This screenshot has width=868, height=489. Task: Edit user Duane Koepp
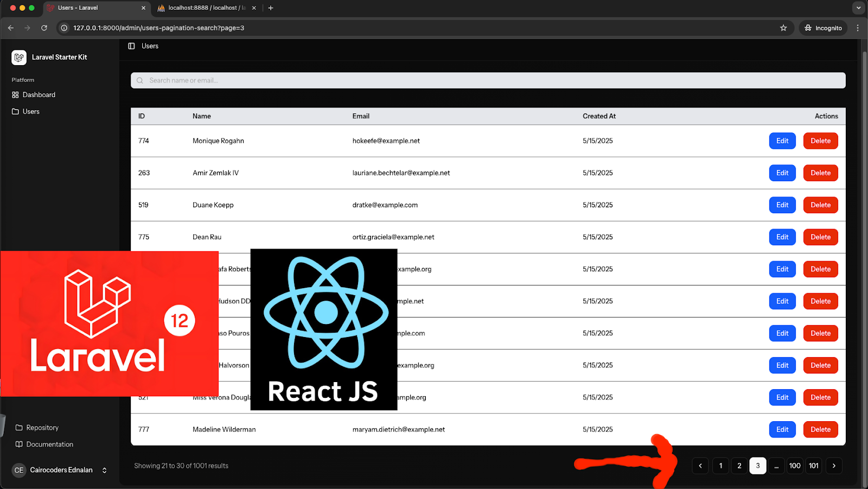pyautogui.click(x=782, y=205)
